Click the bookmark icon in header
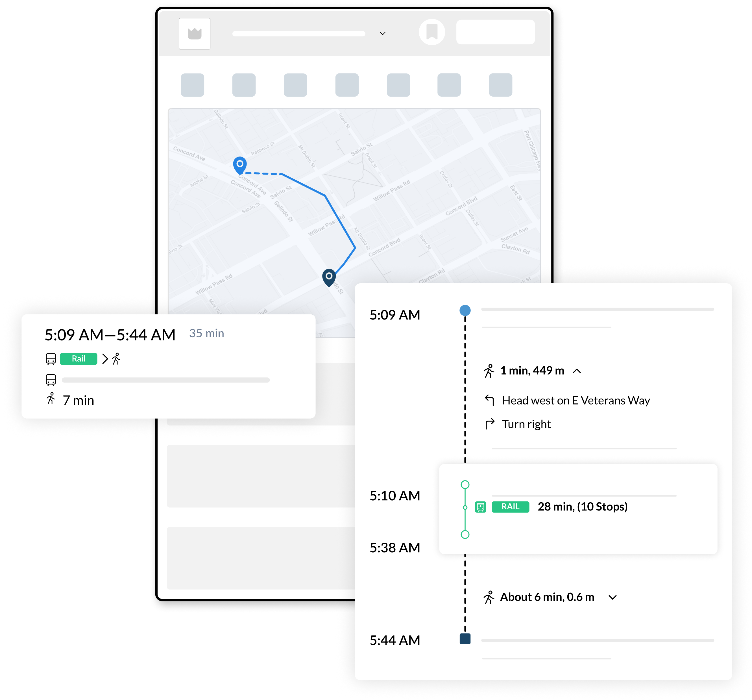Screen dimensions: 752x700 pyautogui.click(x=431, y=32)
